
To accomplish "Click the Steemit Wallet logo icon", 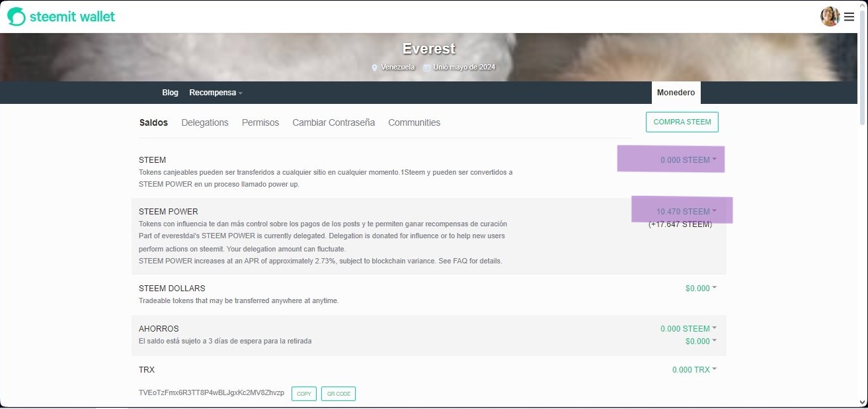I will (x=17, y=17).
